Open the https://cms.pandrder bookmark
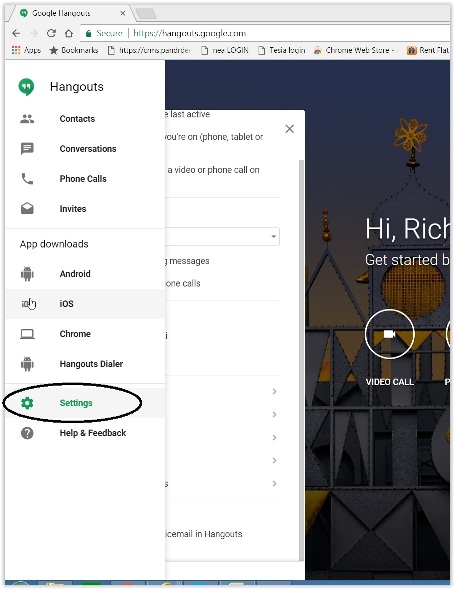This screenshot has height=589, width=454. tap(149, 50)
